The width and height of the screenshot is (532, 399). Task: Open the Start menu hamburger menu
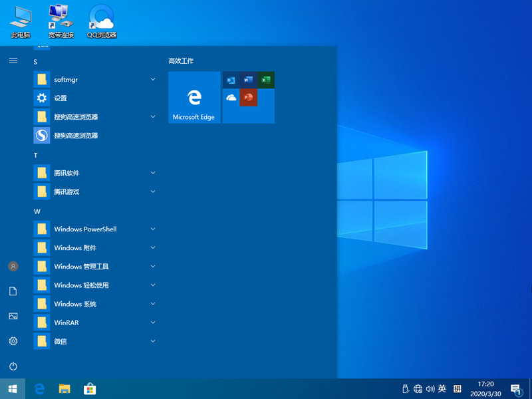13,61
